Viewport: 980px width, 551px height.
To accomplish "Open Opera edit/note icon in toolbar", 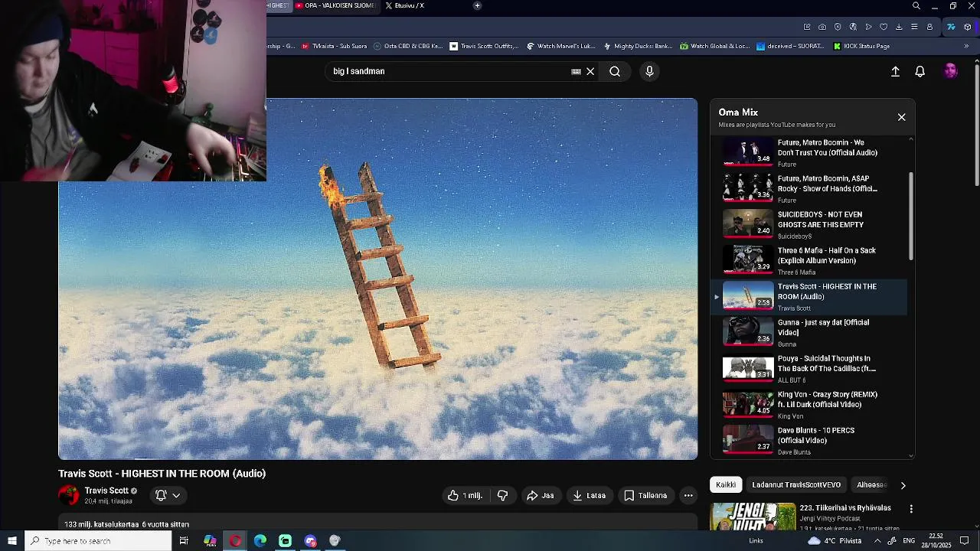I will point(807,27).
